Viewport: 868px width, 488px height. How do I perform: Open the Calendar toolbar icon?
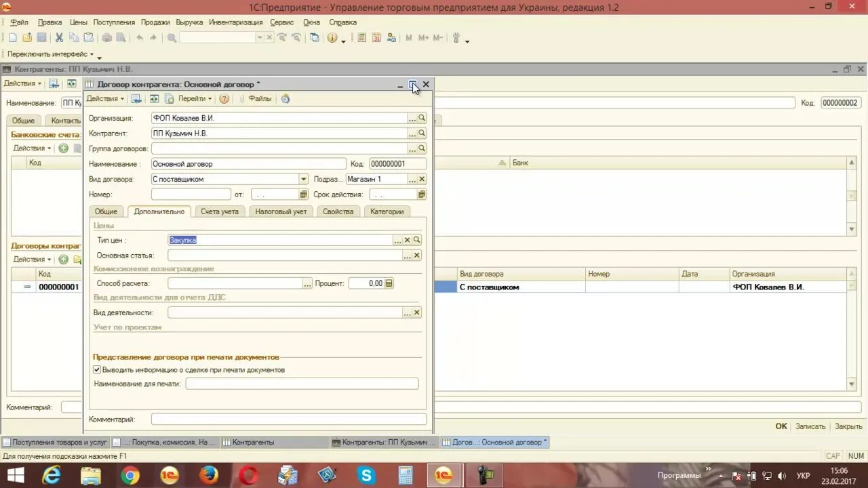pyautogui.click(x=376, y=38)
